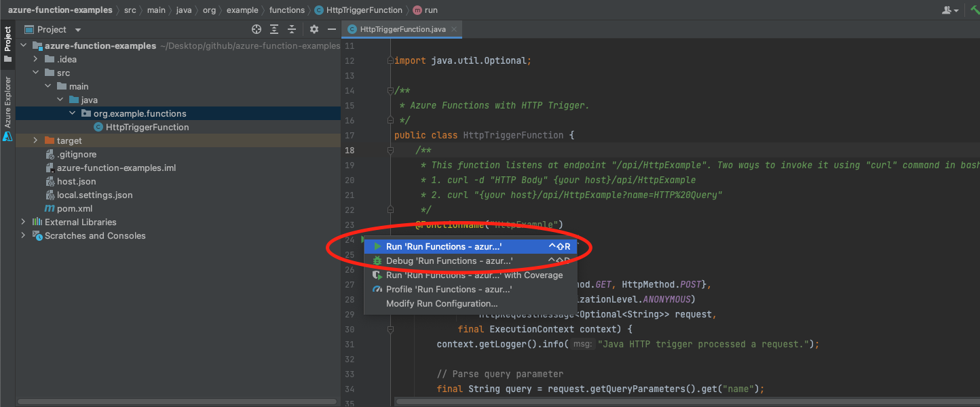Expand the External Libraries node
This screenshot has width=980, height=407.
tap(22, 222)
